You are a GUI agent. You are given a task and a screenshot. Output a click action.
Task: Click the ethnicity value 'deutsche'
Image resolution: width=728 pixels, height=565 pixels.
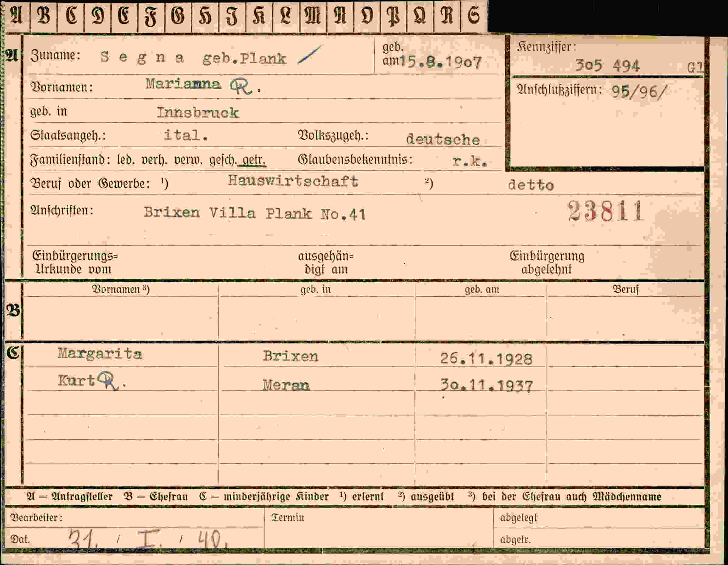(x=443, y=139)
